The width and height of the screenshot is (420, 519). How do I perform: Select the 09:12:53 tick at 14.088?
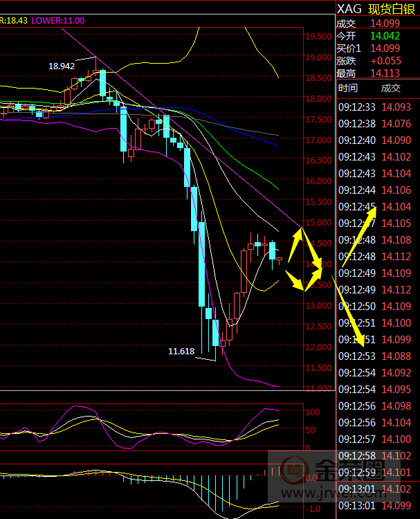(377, 356)
